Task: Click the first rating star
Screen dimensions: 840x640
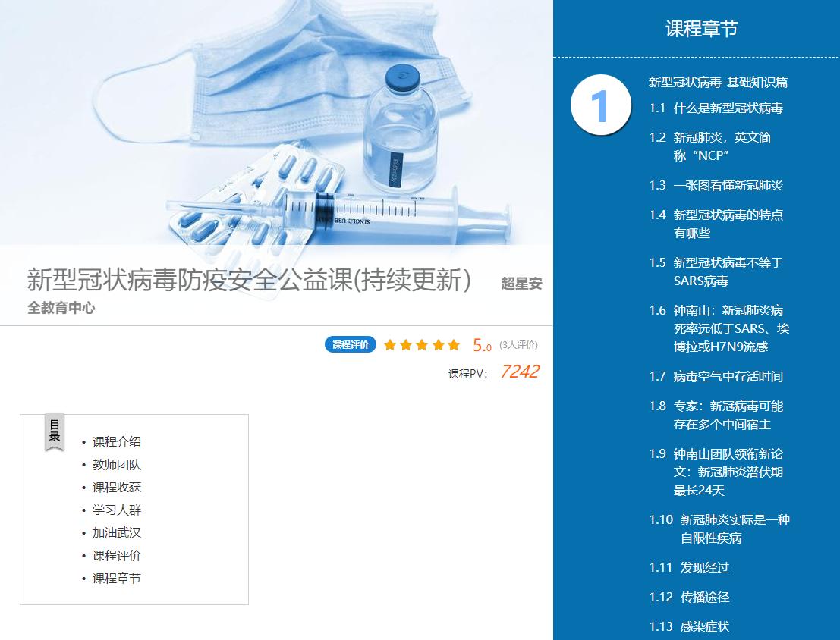Action: pyautogui.click(x=390, y=345)
